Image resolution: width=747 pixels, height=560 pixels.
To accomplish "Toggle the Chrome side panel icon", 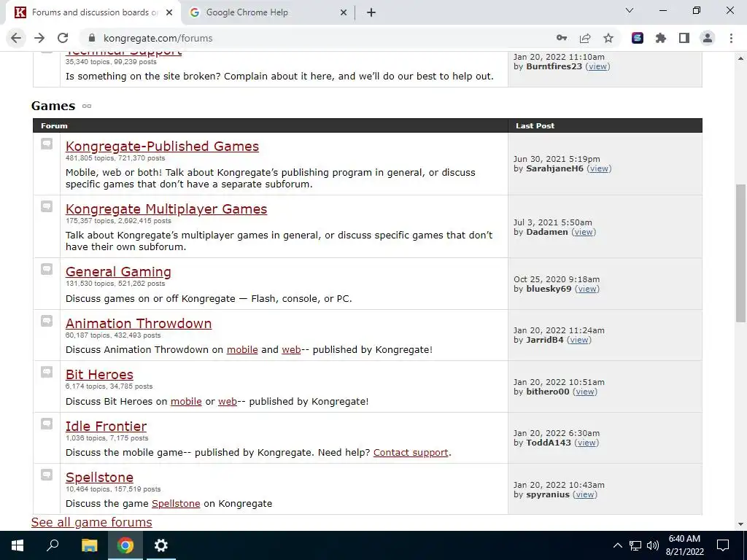I will (684, 38).
